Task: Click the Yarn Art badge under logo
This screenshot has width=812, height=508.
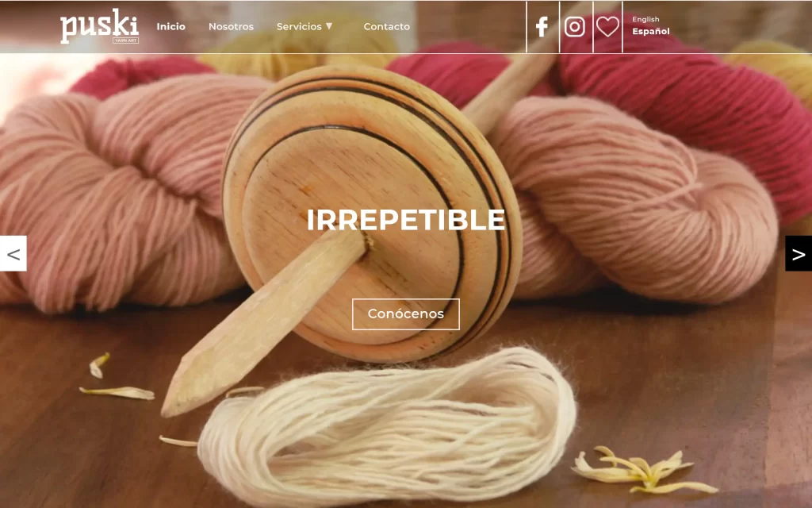Action: [x=126, y=40]
